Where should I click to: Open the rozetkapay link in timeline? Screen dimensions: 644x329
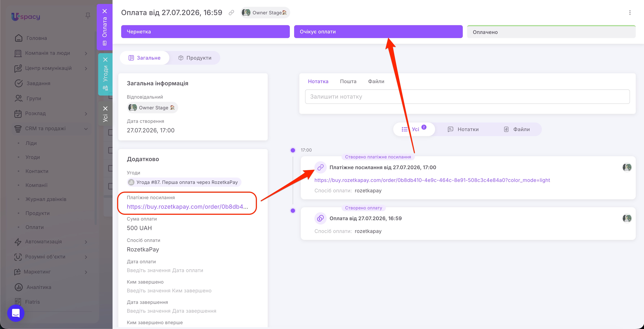click(432, 180)
